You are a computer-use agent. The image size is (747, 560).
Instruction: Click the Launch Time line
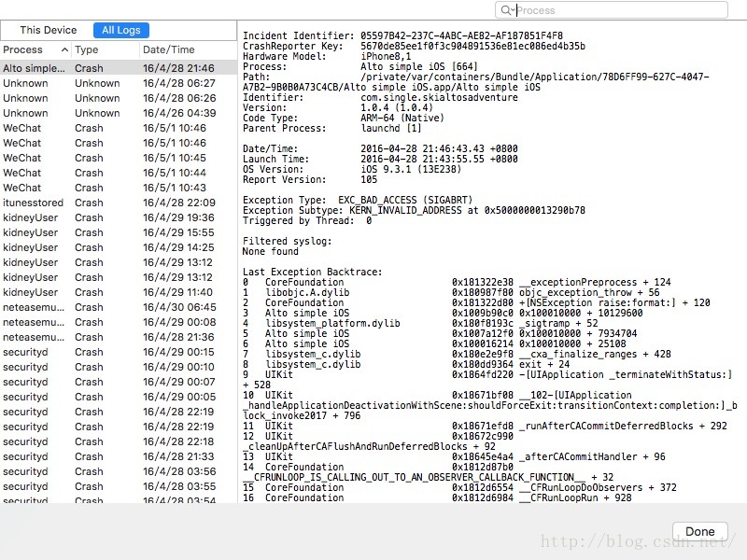pyautogui.click(x=380, y=159)
